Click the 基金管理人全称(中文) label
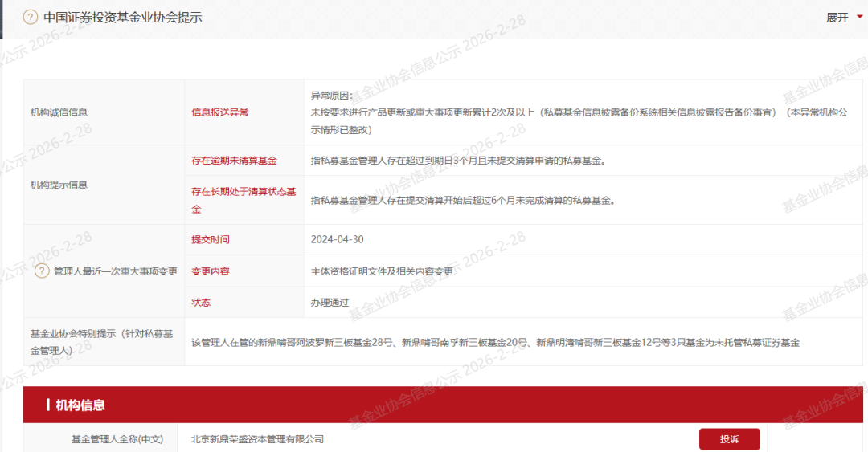Image resolution: width=868 pixels, height=452 pixels. tap(117, 439)
